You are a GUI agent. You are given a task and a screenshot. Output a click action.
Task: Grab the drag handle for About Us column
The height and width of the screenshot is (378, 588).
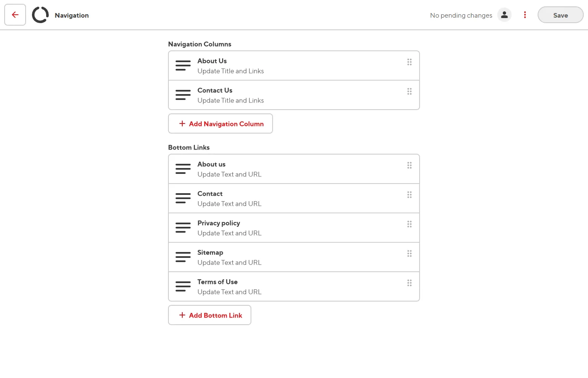click(x=409, y=62)
